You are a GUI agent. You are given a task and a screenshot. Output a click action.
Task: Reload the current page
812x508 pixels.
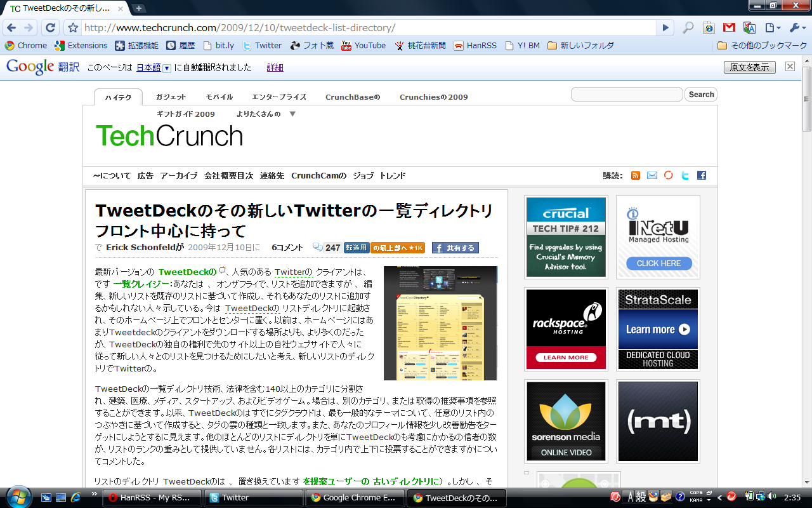coord(50,28)
